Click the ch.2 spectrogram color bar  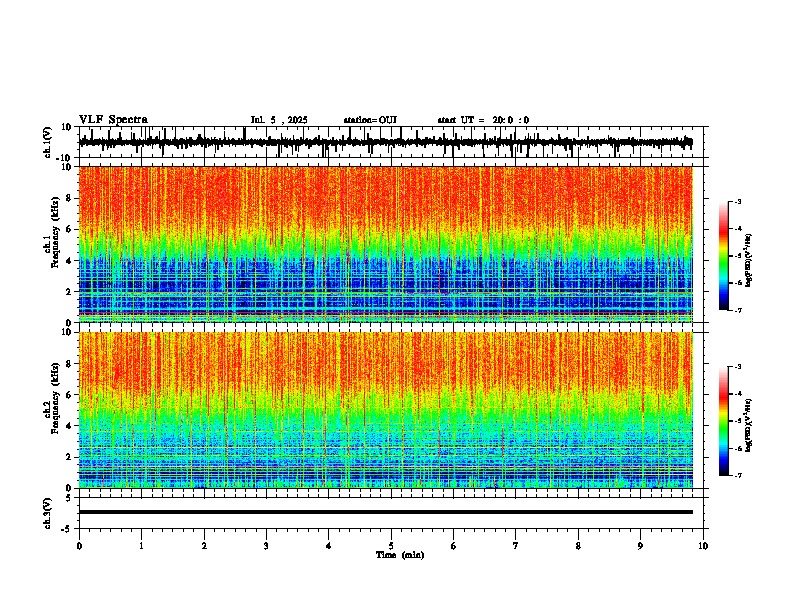pyautogui.click(x=724, y=421)
